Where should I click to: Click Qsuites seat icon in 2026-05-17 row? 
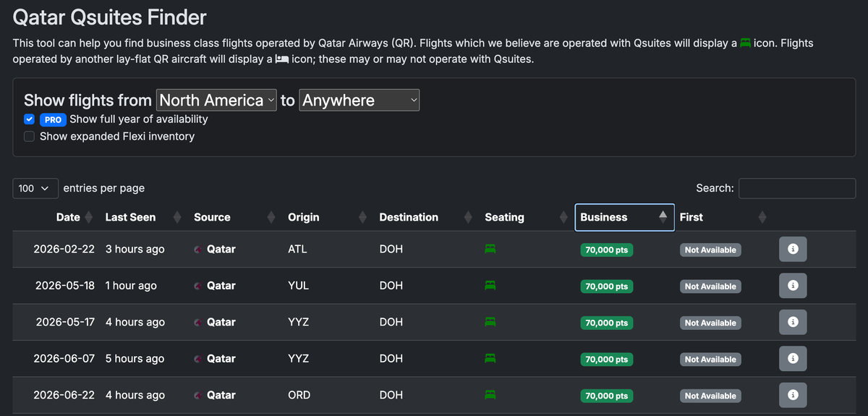point(490,322)
